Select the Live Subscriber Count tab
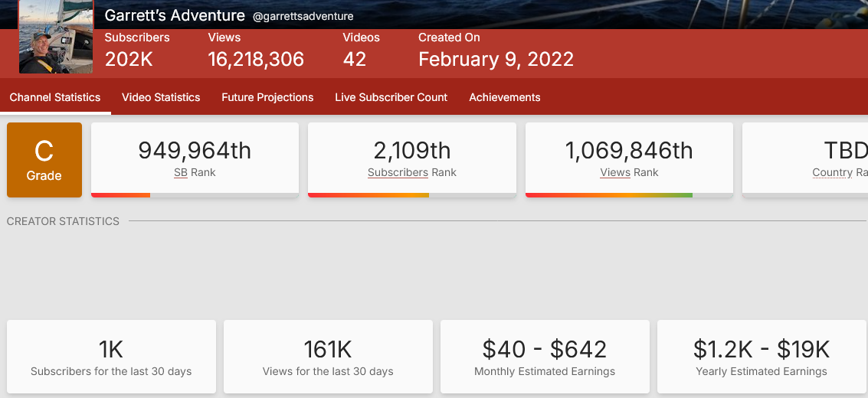Viewport: 868px width, 398px height. [391, 97]
